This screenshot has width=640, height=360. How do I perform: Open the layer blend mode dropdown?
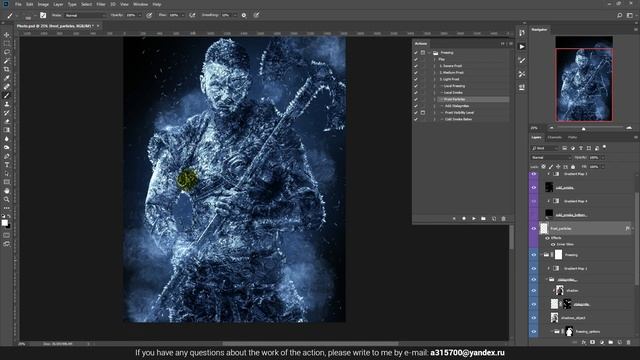tap(551, 158)
